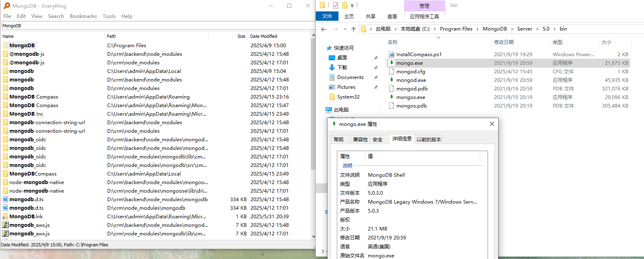Click Explorer quick access properties checkmark icon
Screen dimensions: 644x259
(336, 5)
